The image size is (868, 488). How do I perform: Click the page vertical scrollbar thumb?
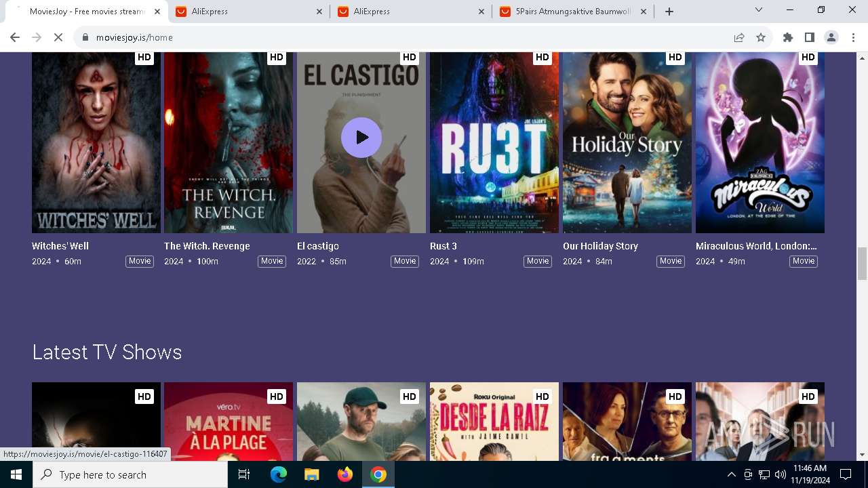(x=862, y=264)
